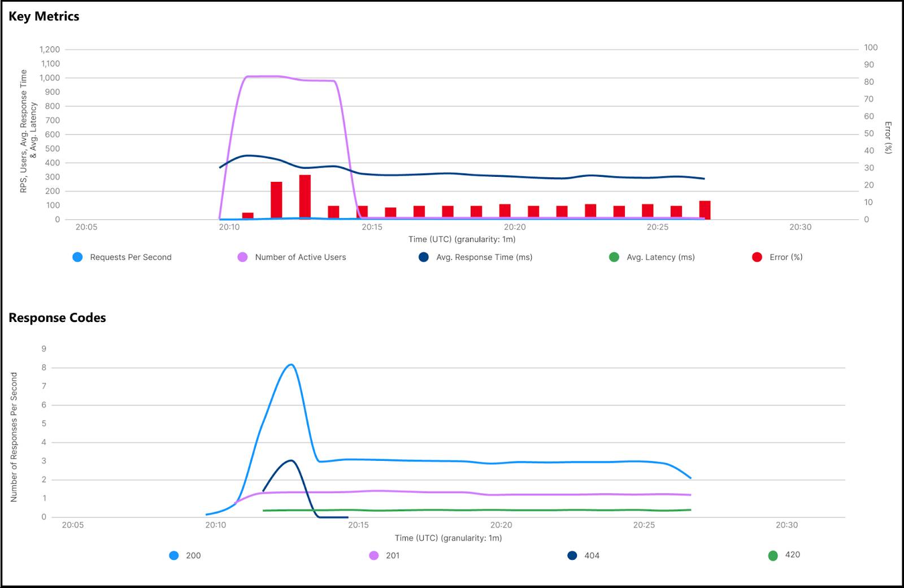This screenshot has width=904, height=588.
Task: Collapse the Response Codes section header
Action: (56, 317)
